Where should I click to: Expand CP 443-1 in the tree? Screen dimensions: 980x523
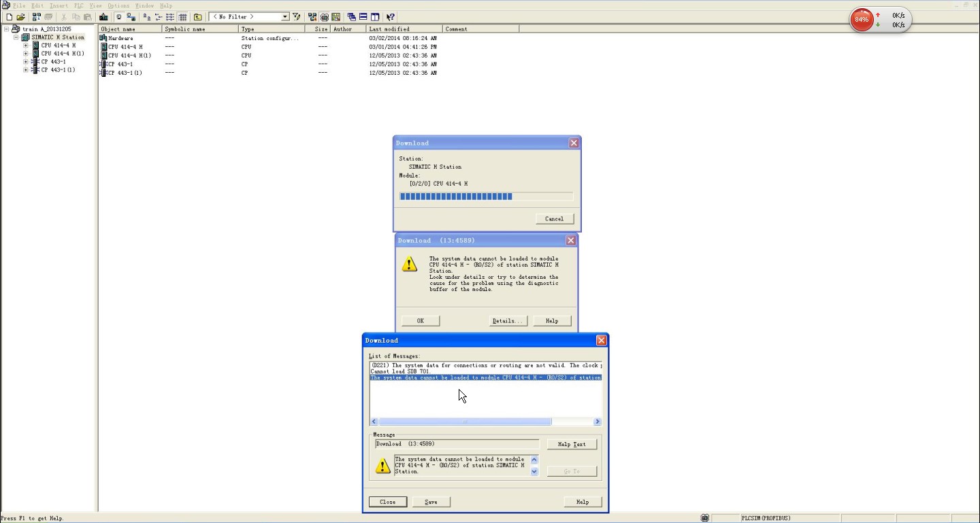[x=26, y=62]
